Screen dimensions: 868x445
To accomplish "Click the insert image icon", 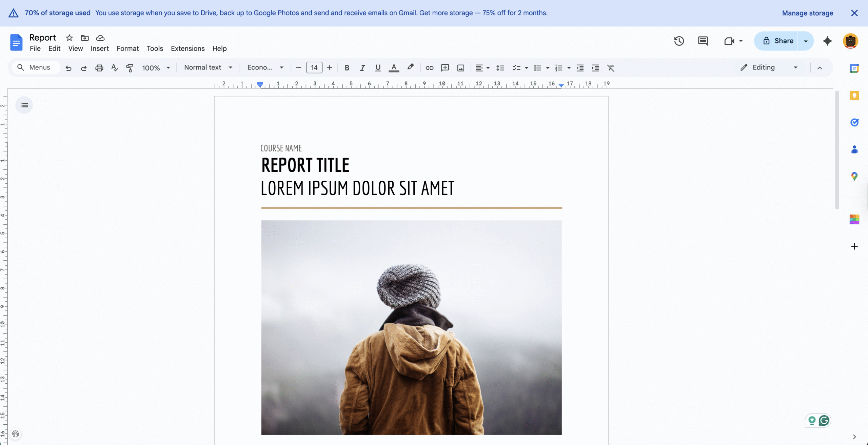I will 460,68.
